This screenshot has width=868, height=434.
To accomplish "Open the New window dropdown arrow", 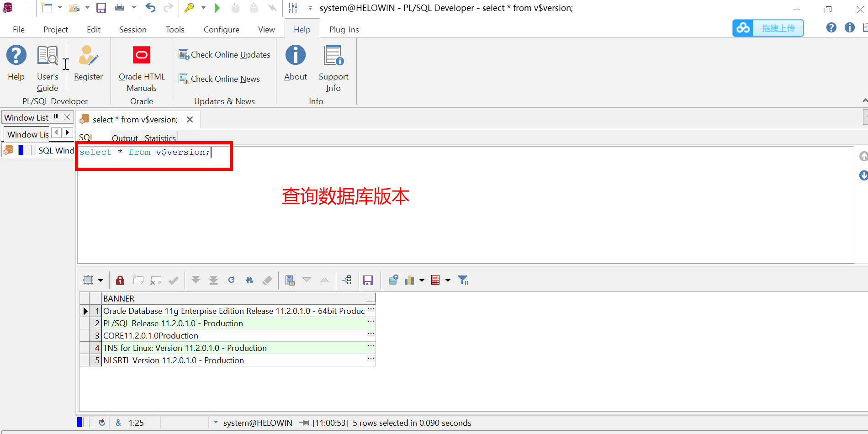I will tap(60, 8).
